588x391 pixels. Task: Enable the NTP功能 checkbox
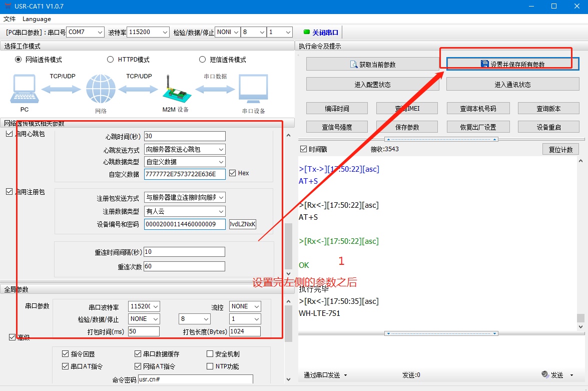[210, 366]
